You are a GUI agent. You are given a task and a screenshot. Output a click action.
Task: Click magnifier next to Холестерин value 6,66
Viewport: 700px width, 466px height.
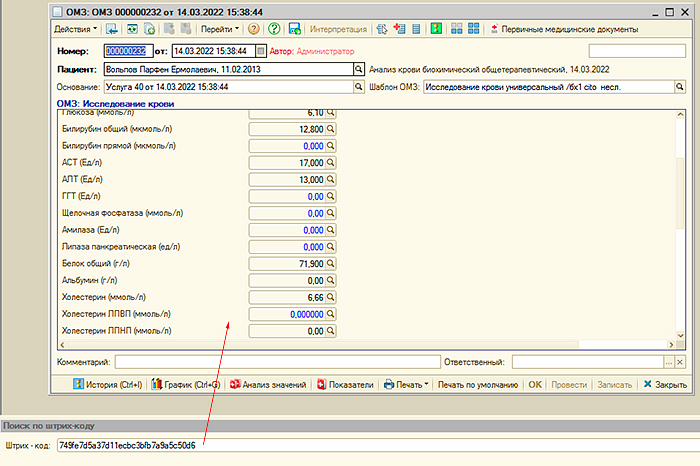point(331,297)
